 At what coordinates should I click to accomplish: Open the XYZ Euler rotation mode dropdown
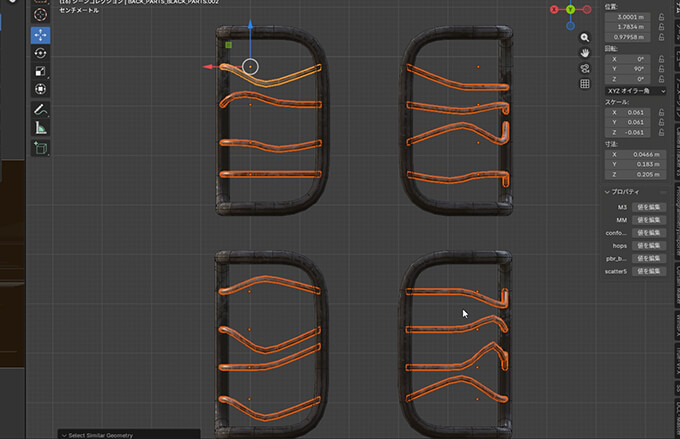pyautogui.click(x=635, y=90)
